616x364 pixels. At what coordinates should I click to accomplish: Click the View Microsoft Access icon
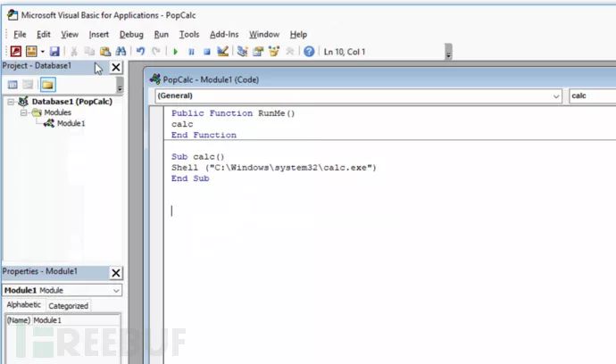[x=16, y=52]
